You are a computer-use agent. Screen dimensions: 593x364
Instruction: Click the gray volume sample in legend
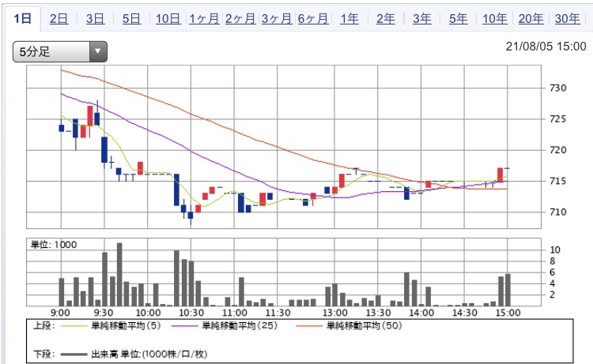74,355
